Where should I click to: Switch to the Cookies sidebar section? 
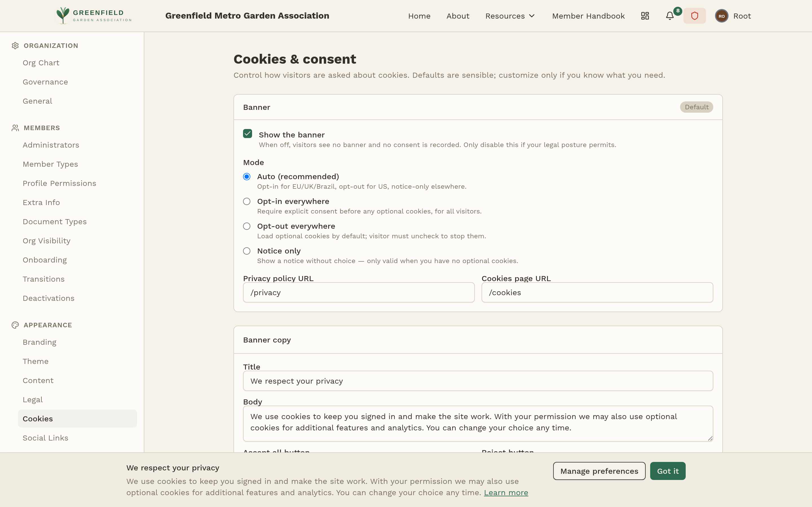(37, 418)
